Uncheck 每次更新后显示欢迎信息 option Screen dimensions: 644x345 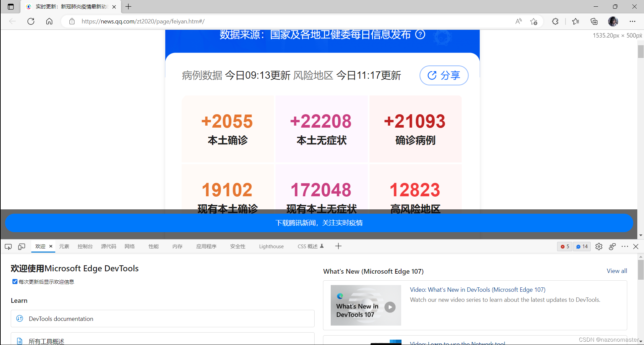pyautogui.click(x=15, y=281)
